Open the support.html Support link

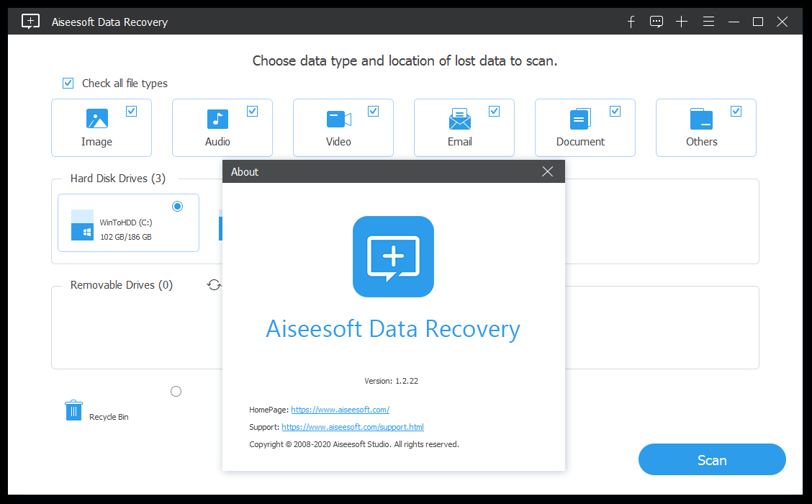point(353,427)
